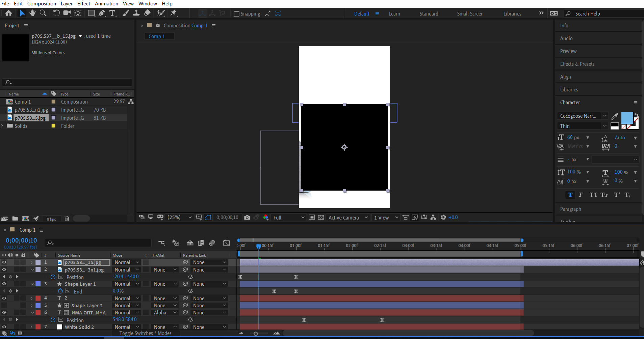The image size is (644, 339).
Task: Toggle Position stopwatch for layer 6
Action: [x=53, y=319]
